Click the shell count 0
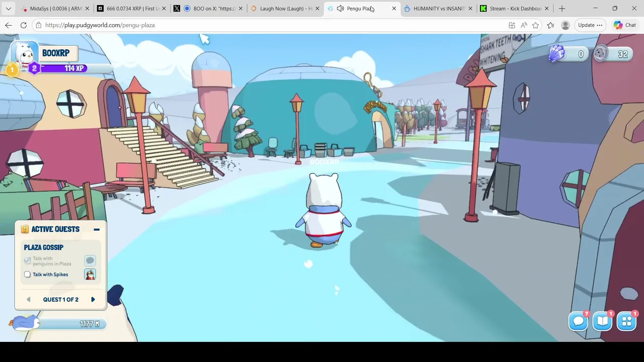Screen dimensions: 644x362 tap(581, 54)
